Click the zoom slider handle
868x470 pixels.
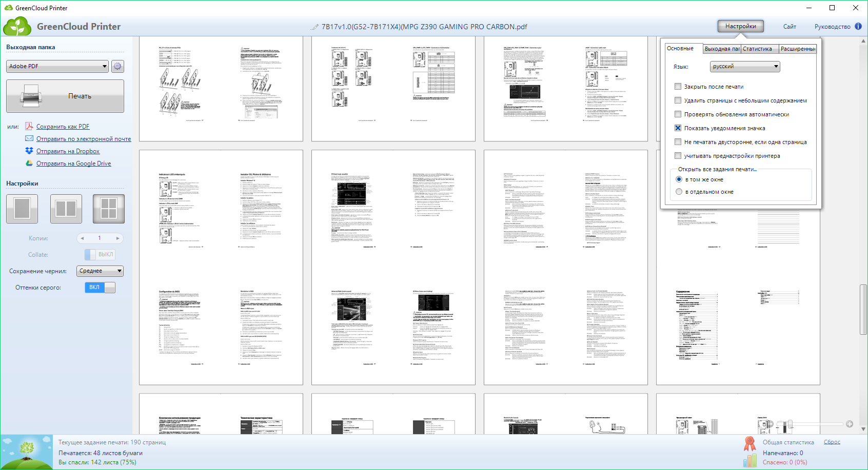790,424
